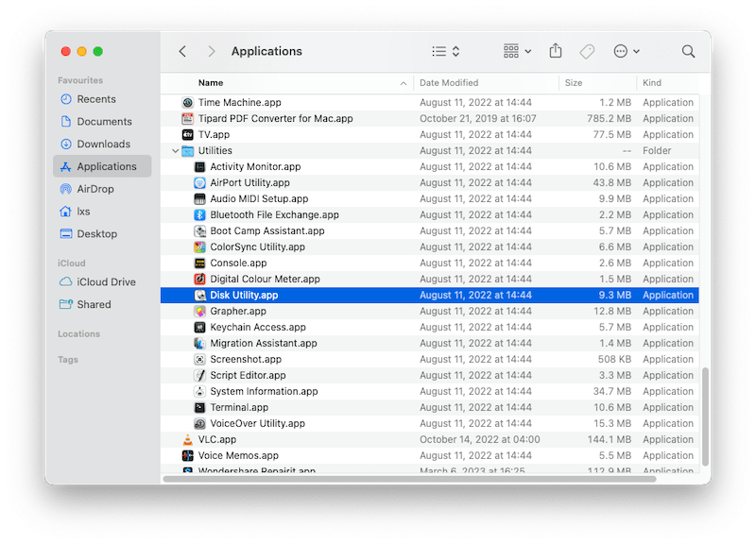
Task: Click the Search magnifier icon
Action: tap(688, 51)
